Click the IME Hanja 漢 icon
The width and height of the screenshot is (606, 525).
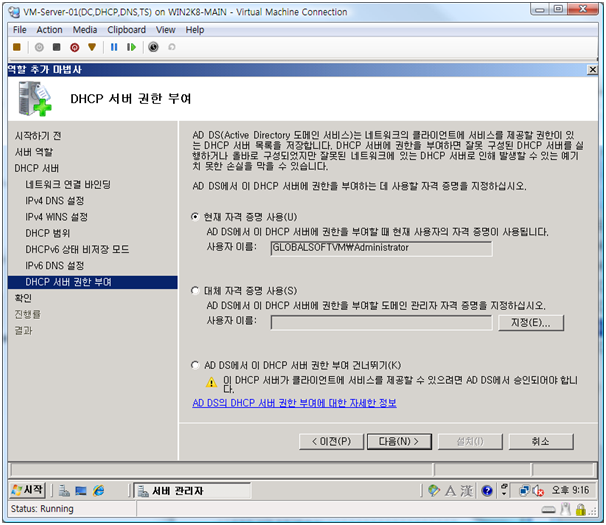pos(466,491)
